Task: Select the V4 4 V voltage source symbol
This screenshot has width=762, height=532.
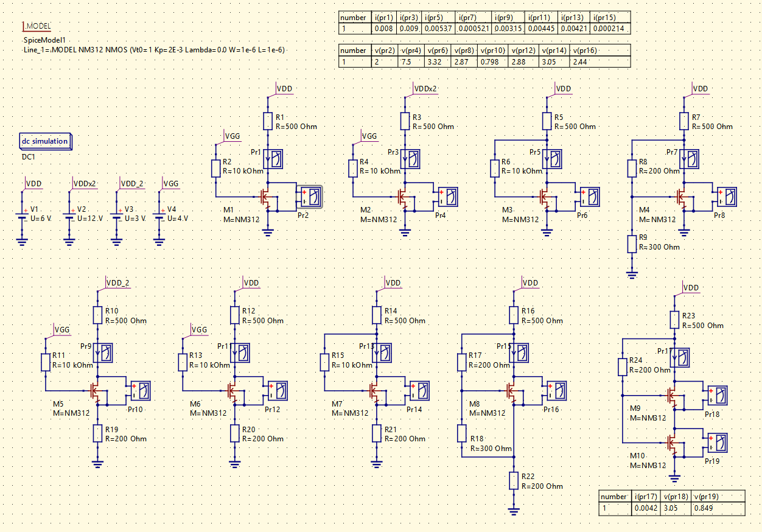Action: (159, 217)
